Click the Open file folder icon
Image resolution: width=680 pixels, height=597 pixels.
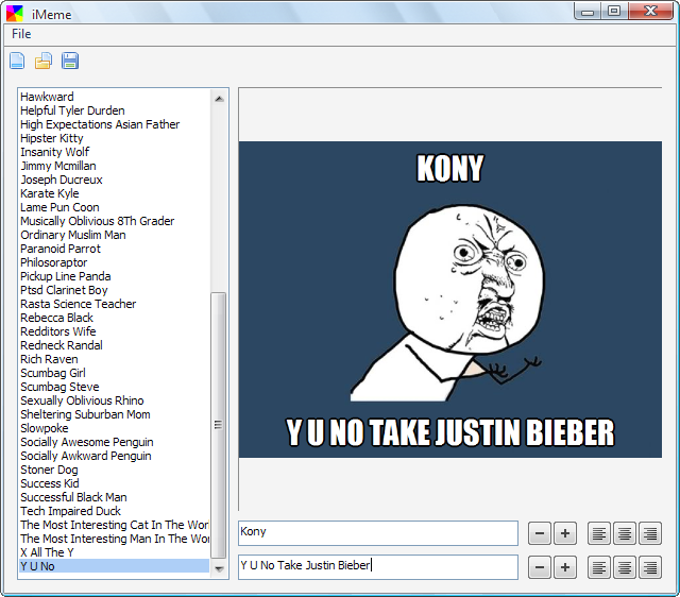tap(43, 61)
